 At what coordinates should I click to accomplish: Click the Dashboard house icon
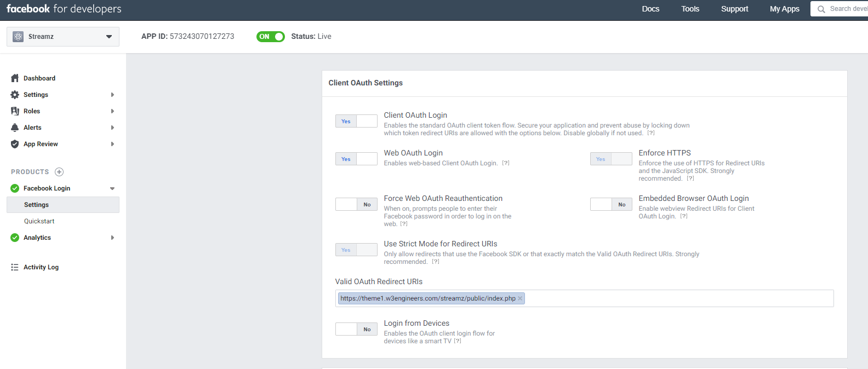coord(15,78)
